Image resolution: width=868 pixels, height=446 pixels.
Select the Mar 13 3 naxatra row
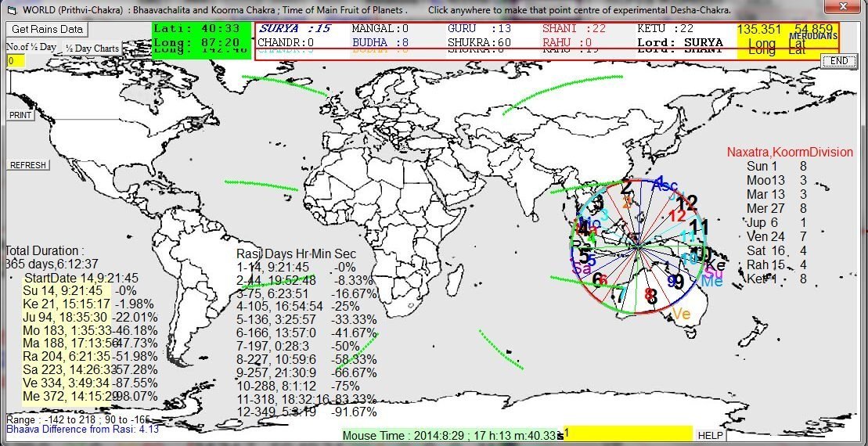point(776,195)
